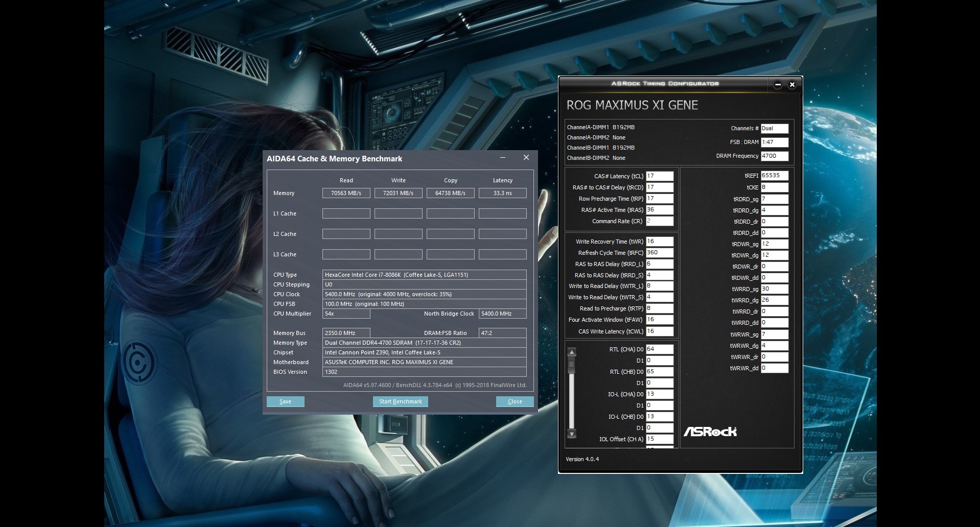This screenshot has height=527, width=980.
Task: Edit the tCKE field
Action: coord(775,187)
